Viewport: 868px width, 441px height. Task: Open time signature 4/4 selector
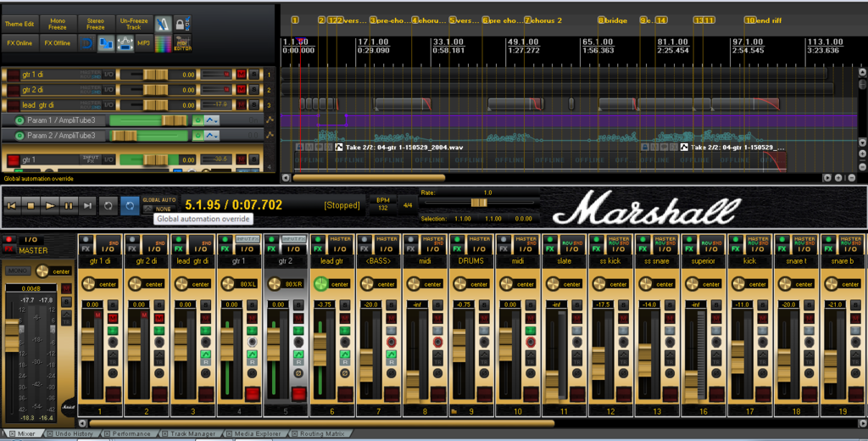(408, 205)
